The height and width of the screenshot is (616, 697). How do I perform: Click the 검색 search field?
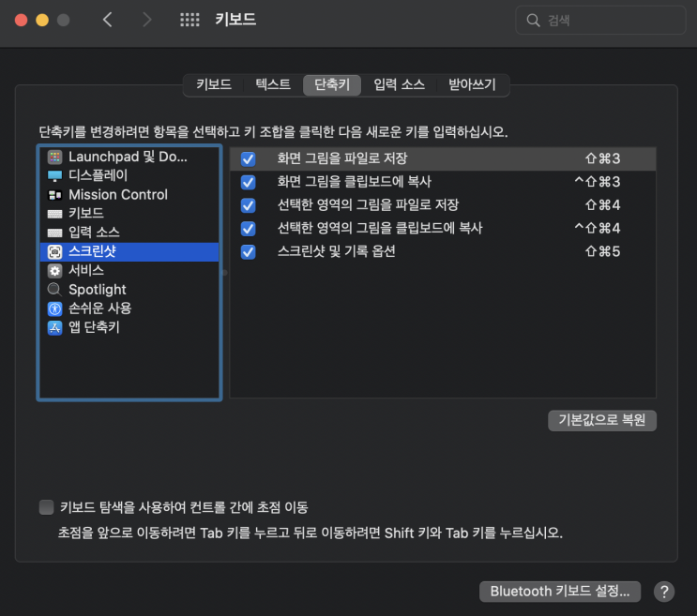tap(600, 20)
